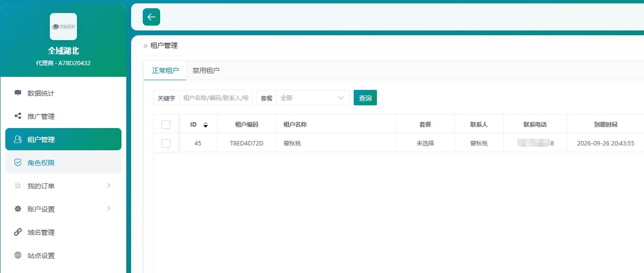Open the 套餐 package dropdown
This screenshot has width=644, height=273.
(313, 98)
